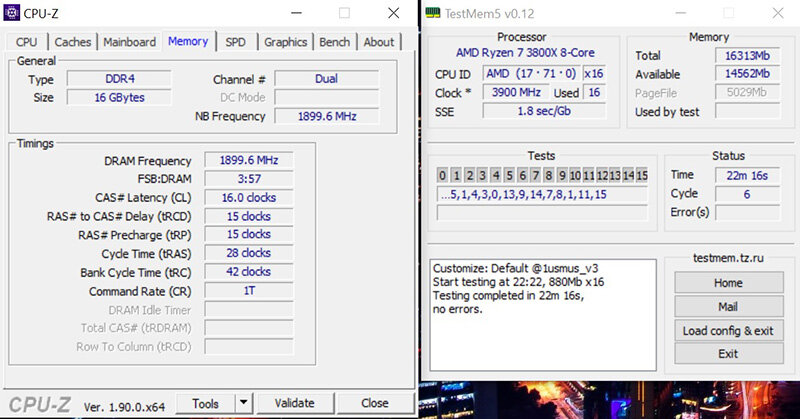The width and height of the screenshot is (800, 419).
Task: Click the Validate button
Action: tap(294, 403)
